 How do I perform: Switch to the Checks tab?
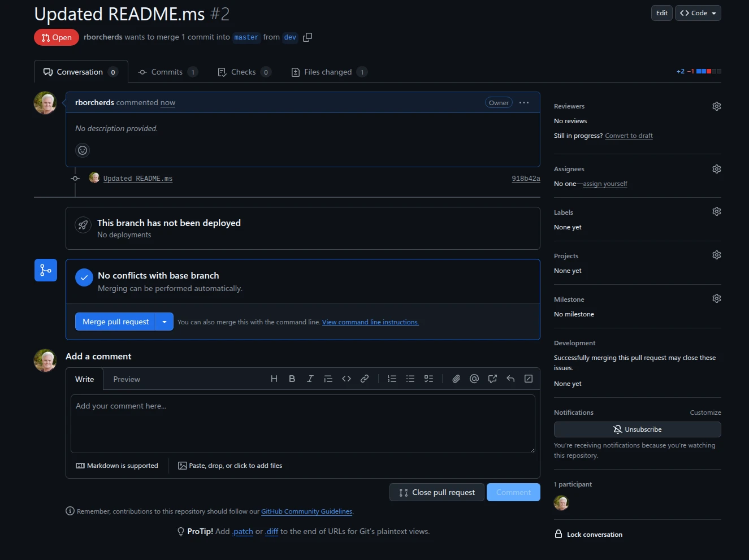(x=244, y=72)
